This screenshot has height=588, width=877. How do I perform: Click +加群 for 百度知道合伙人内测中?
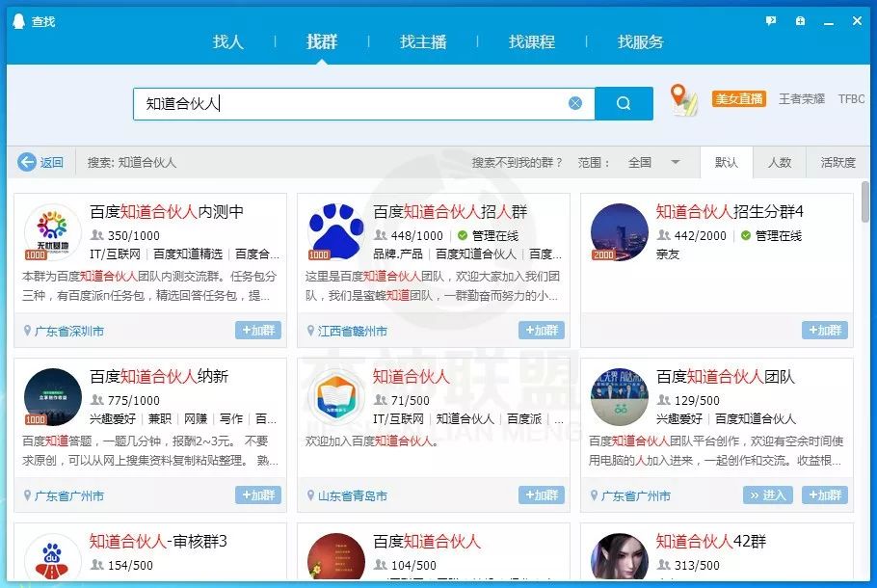[258, 330]
